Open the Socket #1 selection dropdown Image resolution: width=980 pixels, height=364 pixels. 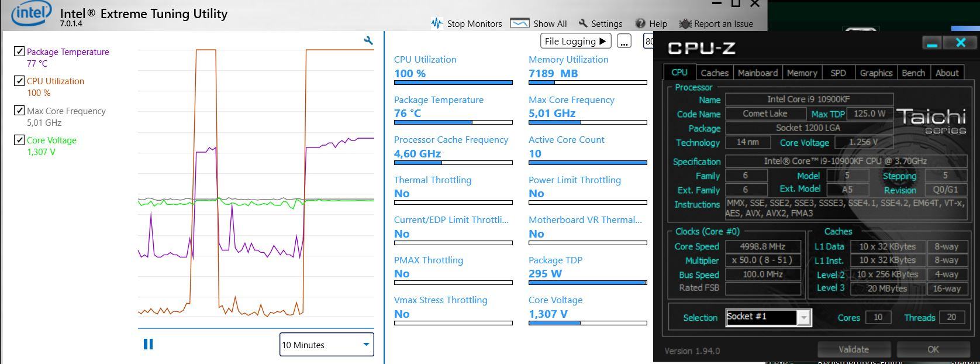tap(768, 317)
